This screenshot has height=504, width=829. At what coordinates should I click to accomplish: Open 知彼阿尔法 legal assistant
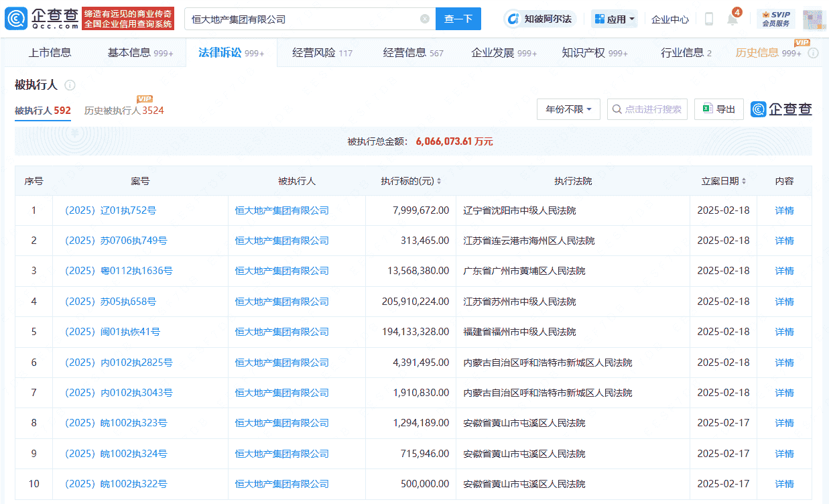pos(540,19)
